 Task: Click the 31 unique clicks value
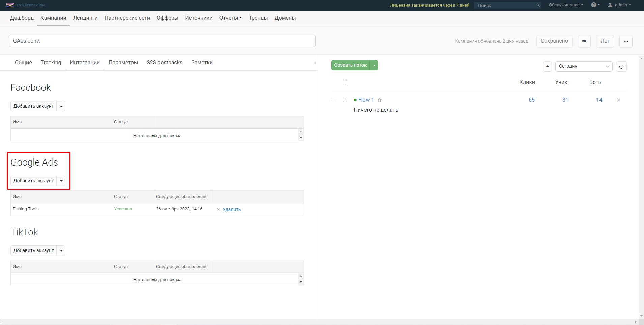(565, 100)
